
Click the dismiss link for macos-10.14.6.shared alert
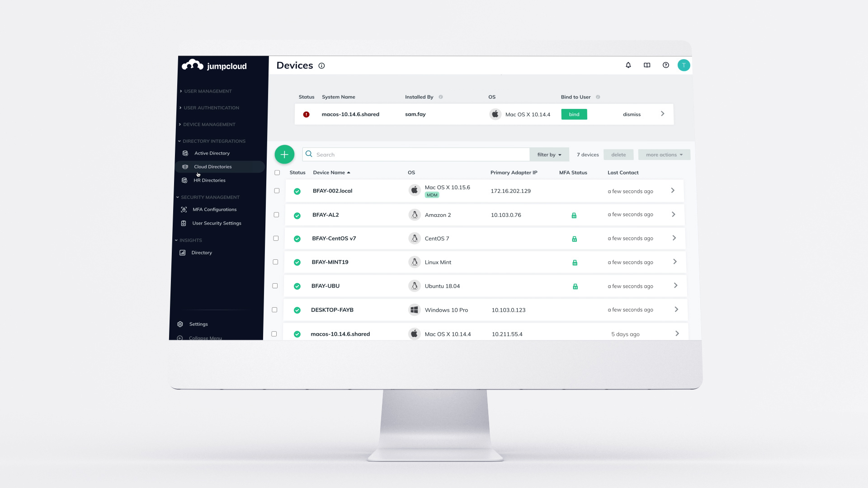(631, 114)
